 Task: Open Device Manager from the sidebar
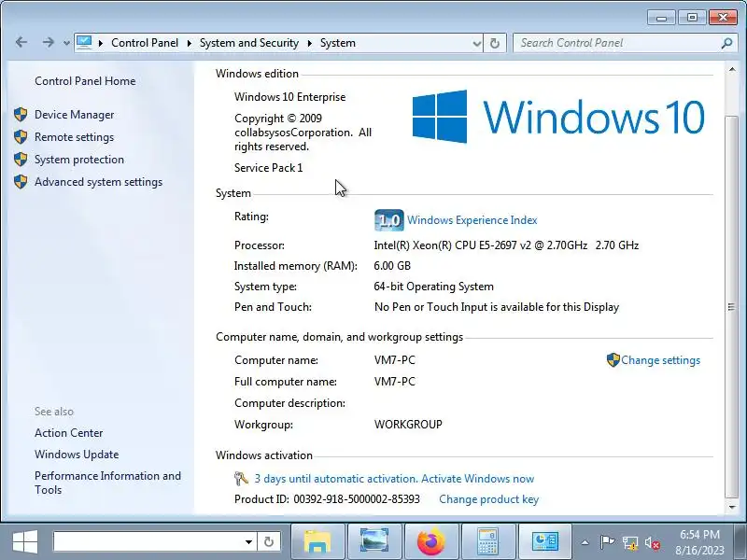pos(74,115)
